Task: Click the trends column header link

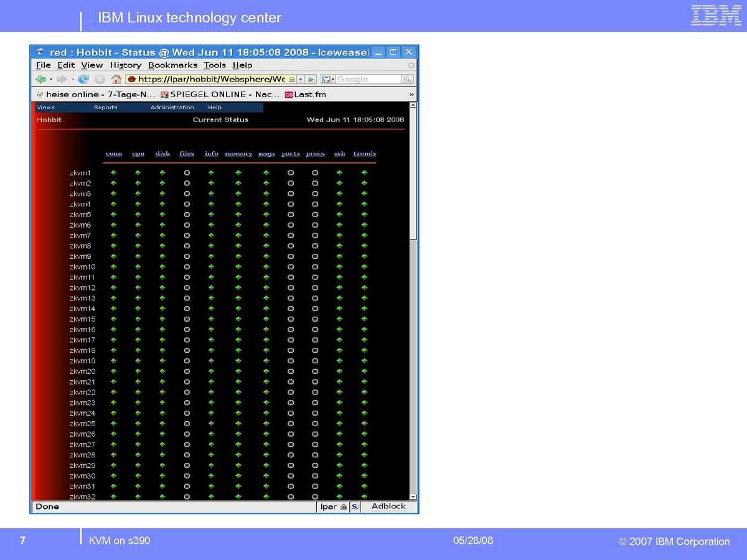Action: (364, 154)
